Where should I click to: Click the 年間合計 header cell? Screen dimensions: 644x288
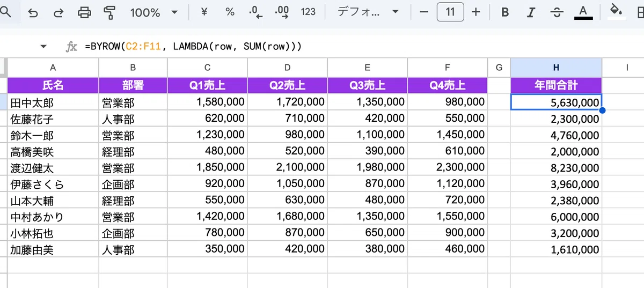(x=556, y=85)
